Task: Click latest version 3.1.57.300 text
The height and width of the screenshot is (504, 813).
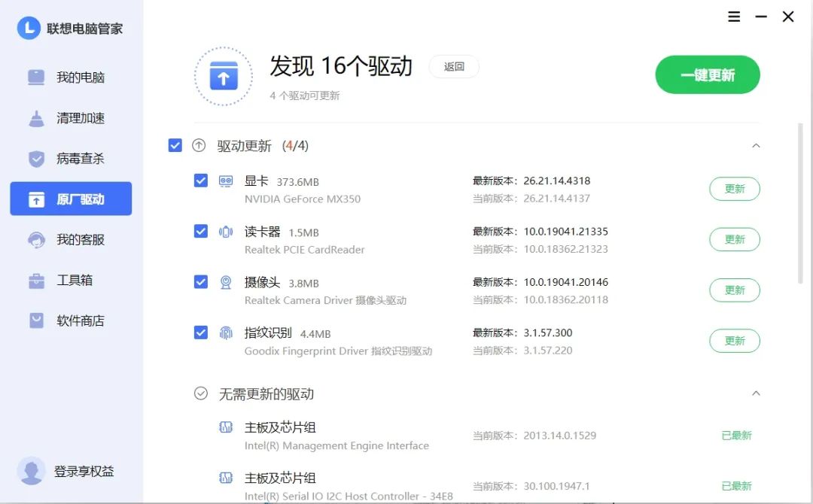Action: pyautogui.click(x=547, y=332)
